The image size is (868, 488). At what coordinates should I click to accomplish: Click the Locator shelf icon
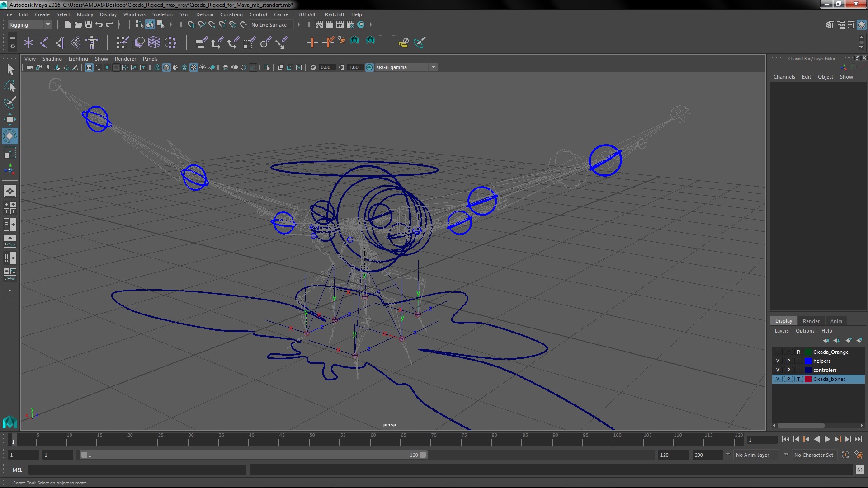coord(28,42)
